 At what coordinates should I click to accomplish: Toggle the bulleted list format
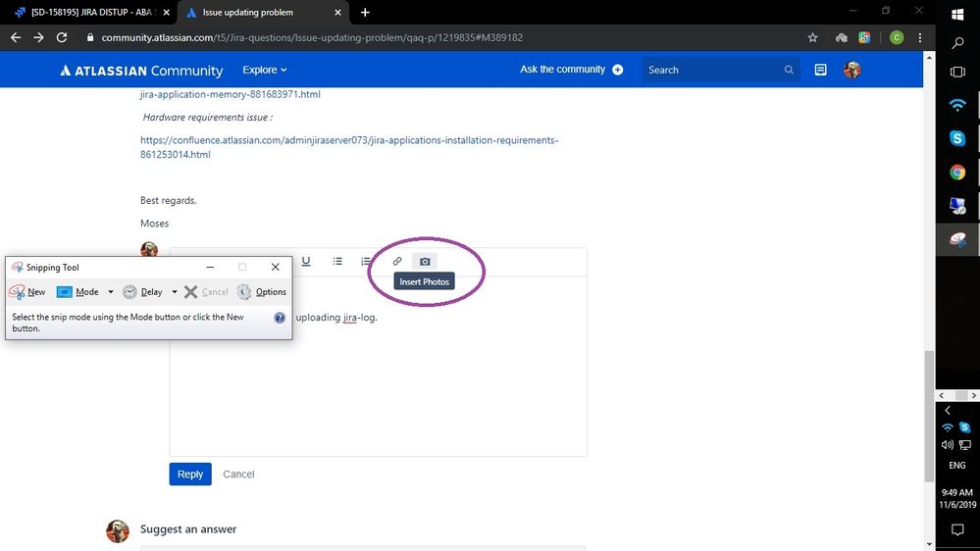337,262
